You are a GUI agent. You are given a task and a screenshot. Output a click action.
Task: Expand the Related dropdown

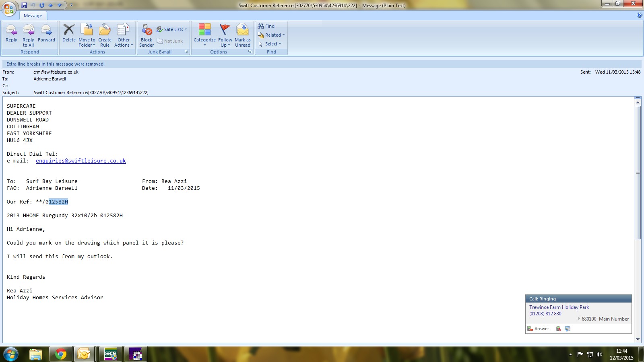[x=271, y=35]
